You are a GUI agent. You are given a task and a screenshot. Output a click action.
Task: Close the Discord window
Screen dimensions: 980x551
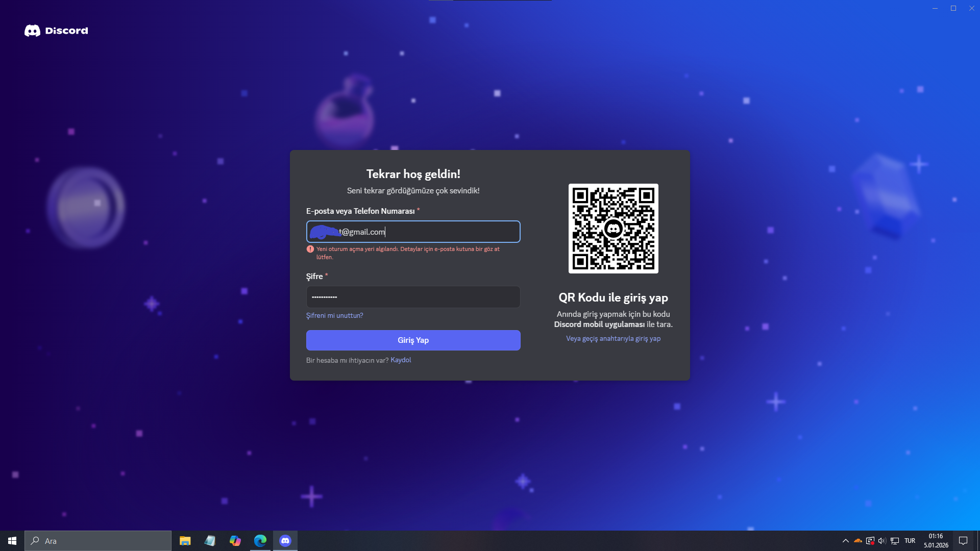972,8
